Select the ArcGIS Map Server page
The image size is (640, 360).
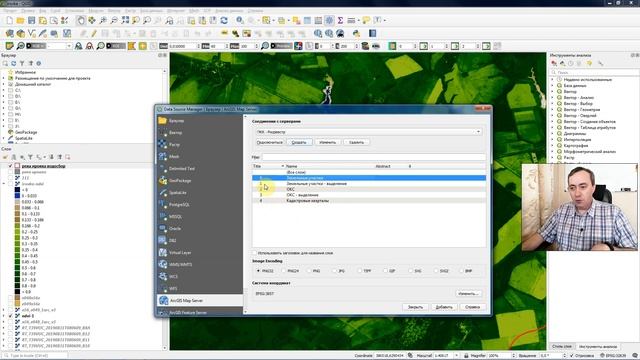point(200,300)
